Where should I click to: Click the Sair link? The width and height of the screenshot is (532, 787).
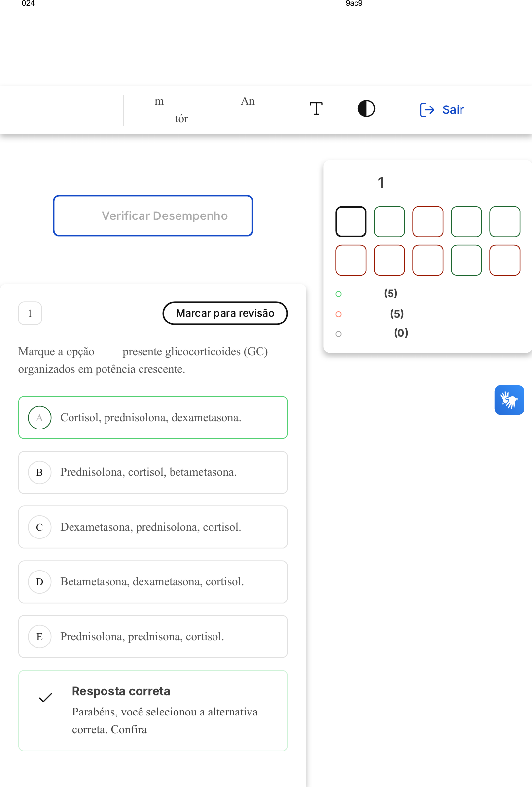[453, 109]
